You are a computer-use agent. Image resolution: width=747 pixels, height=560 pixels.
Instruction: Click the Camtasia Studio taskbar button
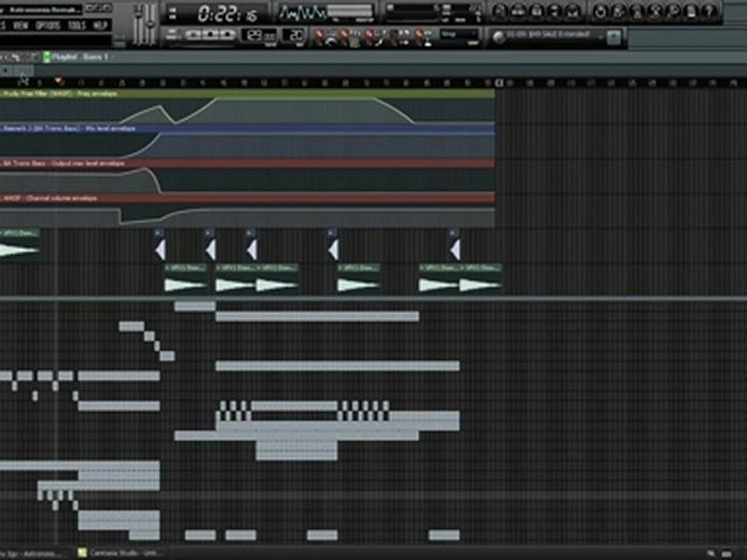tap(121, 553)
